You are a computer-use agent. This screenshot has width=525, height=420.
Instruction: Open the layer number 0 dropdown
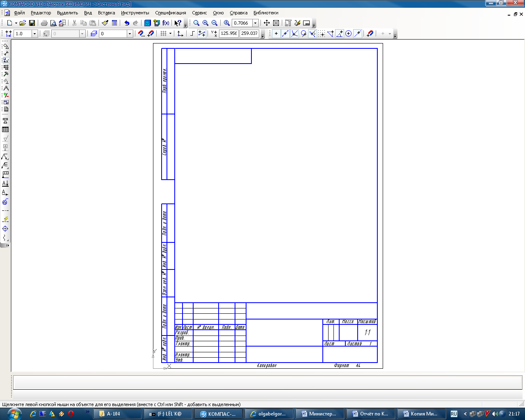pyautogui.click(x=130, y=34)
